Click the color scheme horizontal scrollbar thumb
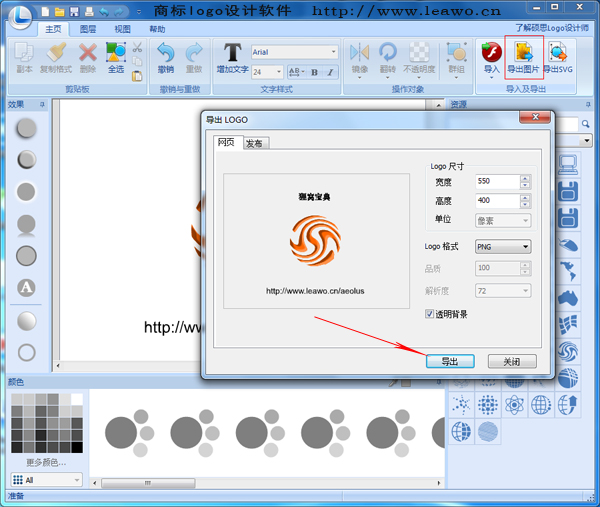Image resolution: width=600 pixels, height=507 pixels. 148,483
